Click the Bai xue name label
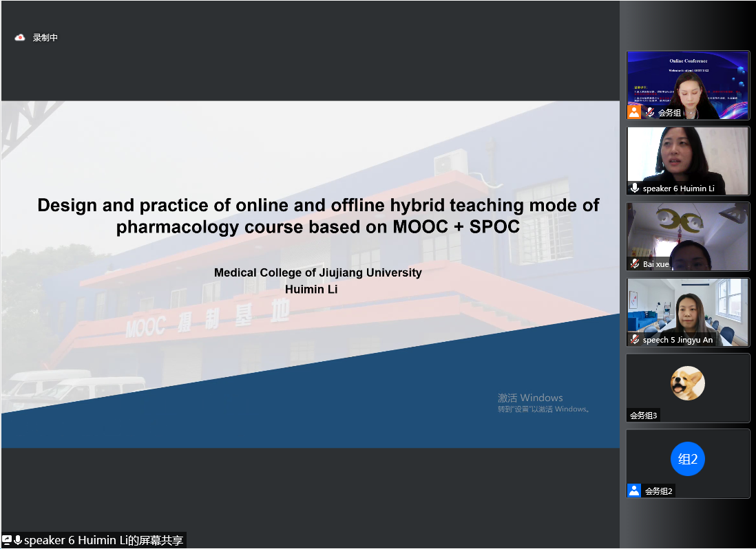 pyautogui.click(x=655, y=264)
